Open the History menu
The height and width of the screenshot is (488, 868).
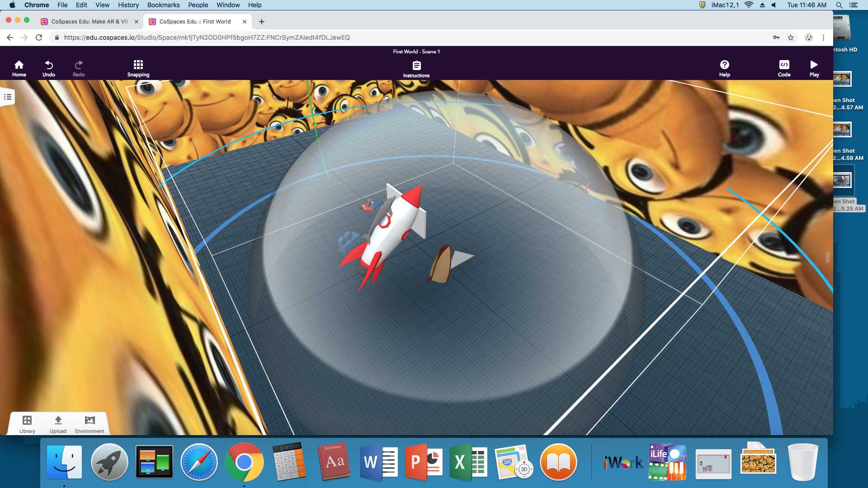point(128,5)
